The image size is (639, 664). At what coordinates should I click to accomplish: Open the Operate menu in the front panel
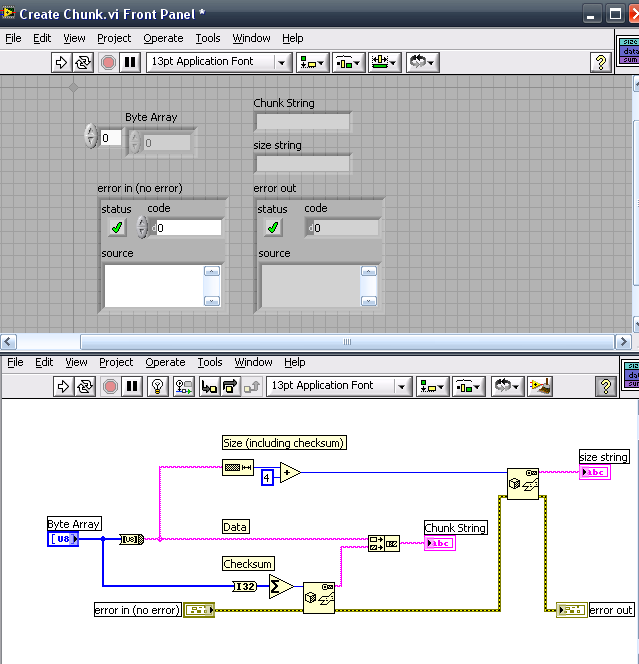click(x=163, y=38)
